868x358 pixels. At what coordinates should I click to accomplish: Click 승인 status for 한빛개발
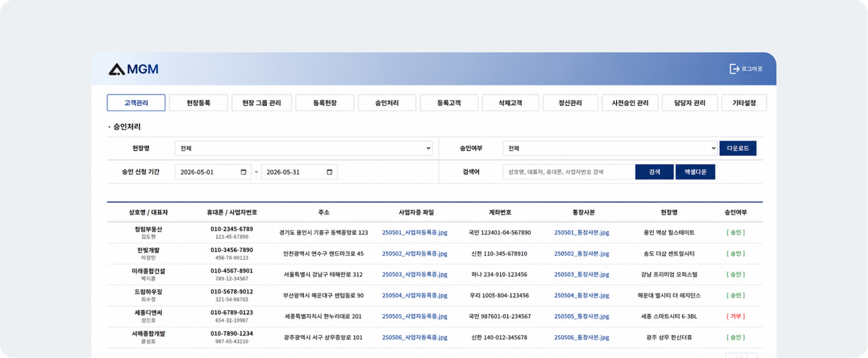coord(736,254)
